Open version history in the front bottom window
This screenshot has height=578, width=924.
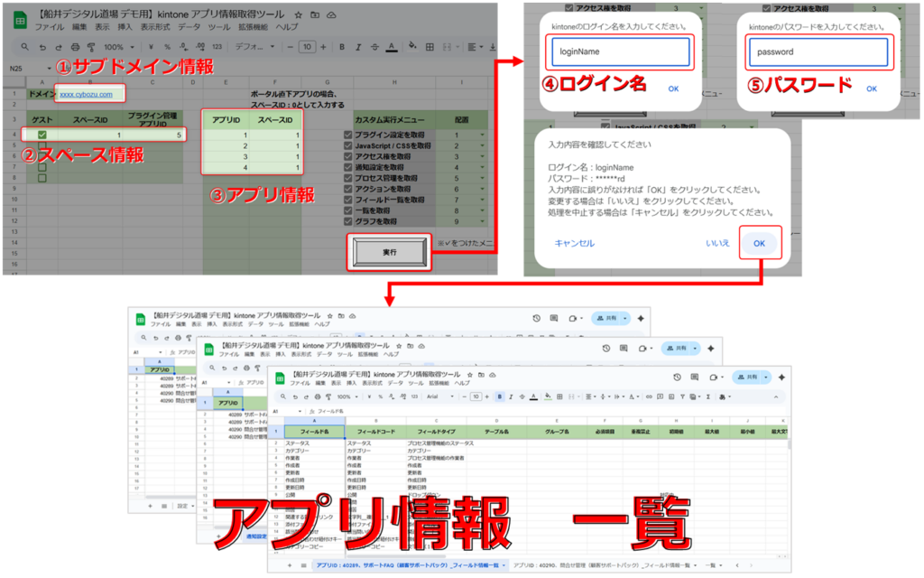click(677, 377)
